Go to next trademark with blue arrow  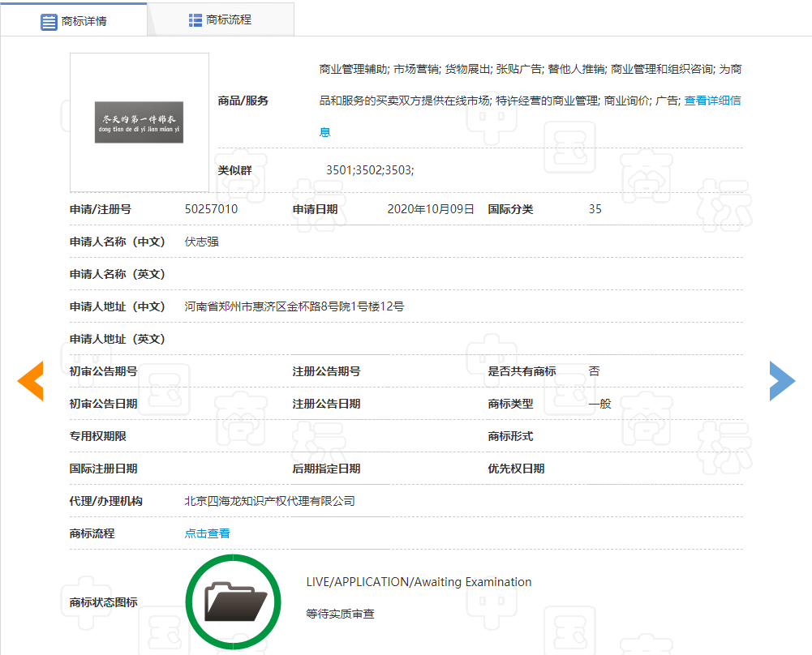pos(782,381)
